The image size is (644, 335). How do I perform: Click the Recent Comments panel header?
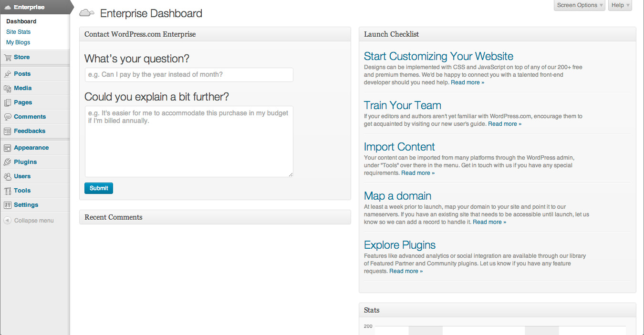pos(215,217)
